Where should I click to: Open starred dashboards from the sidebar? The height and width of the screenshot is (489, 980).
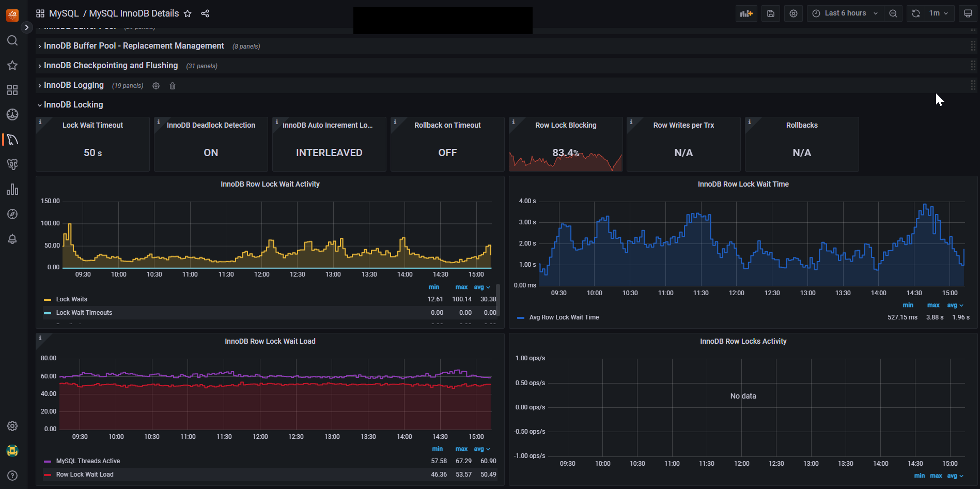coord(12,65)
